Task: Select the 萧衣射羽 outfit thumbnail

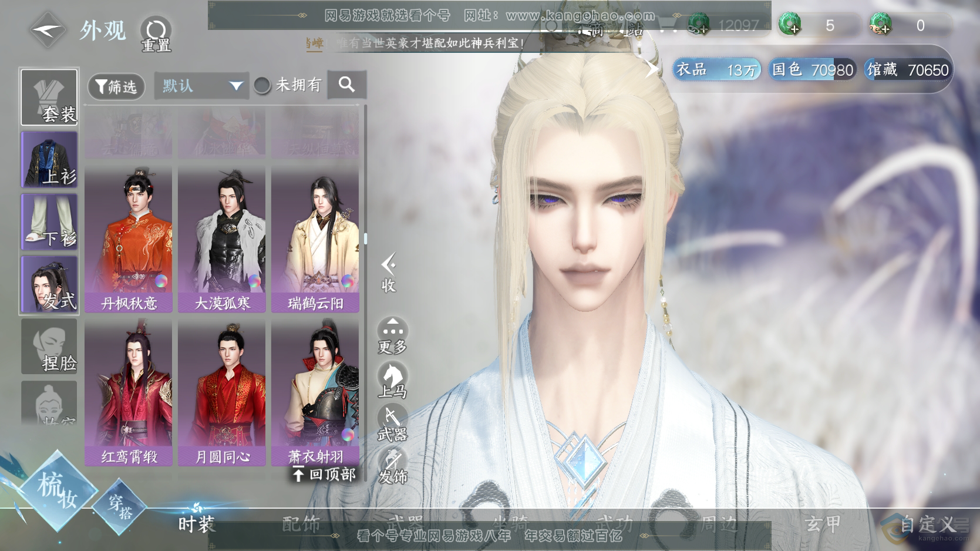Action: [x=315, y=392]
